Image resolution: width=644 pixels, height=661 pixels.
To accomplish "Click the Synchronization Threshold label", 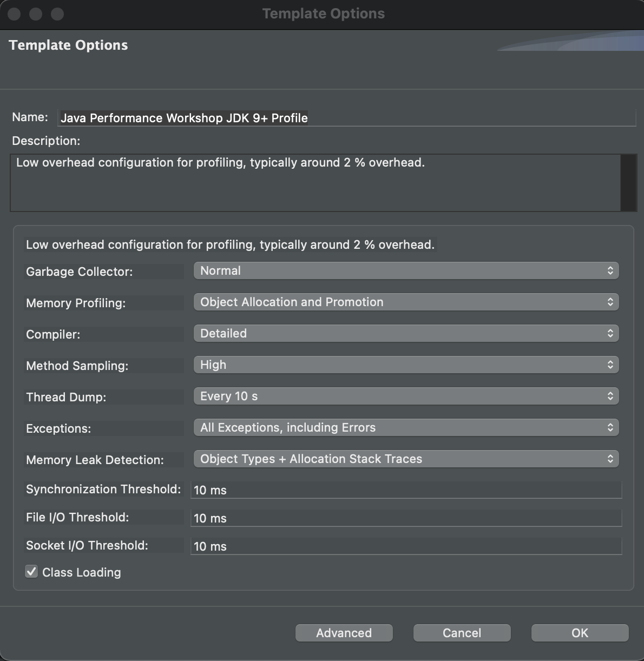I will 104,489.
